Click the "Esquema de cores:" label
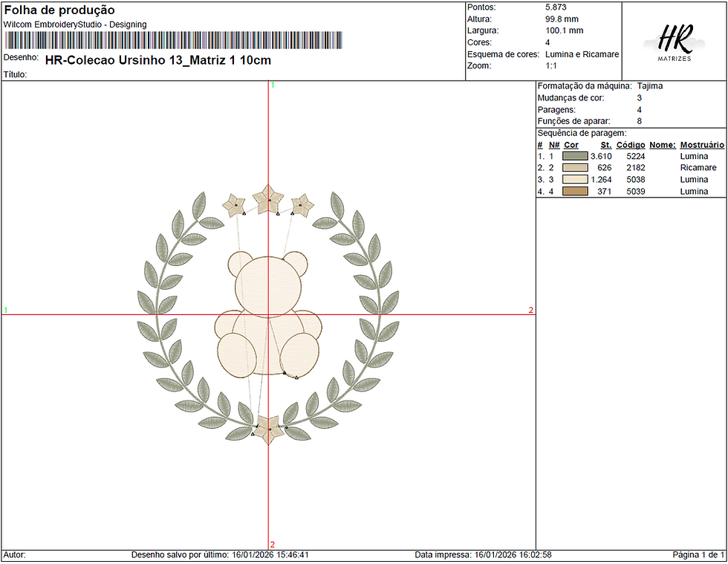The height and width of the screenshot is (564, 728). click(x=504, y=54)
